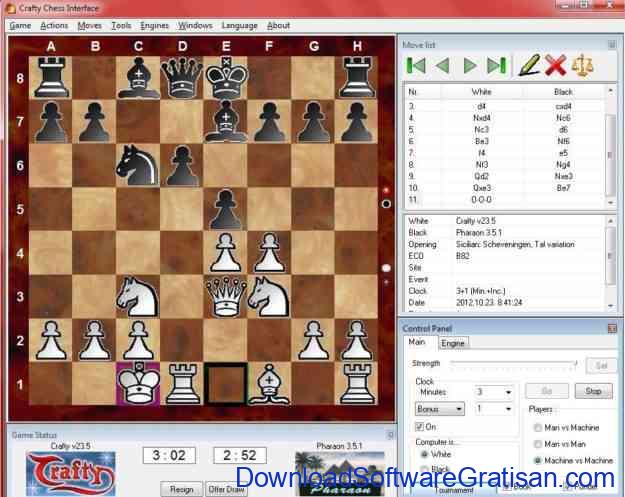Adjust the Strength slider
The height and width of the screenshot is (497, 625).
tap(514, 363)
